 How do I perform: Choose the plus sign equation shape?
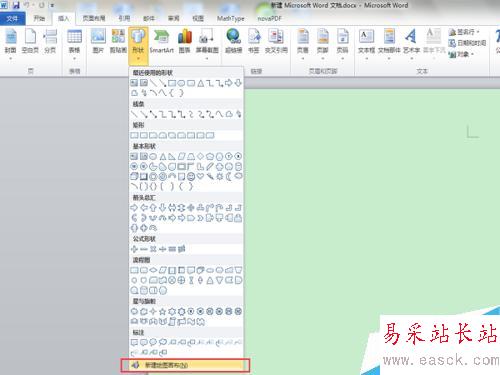point(134,249)
